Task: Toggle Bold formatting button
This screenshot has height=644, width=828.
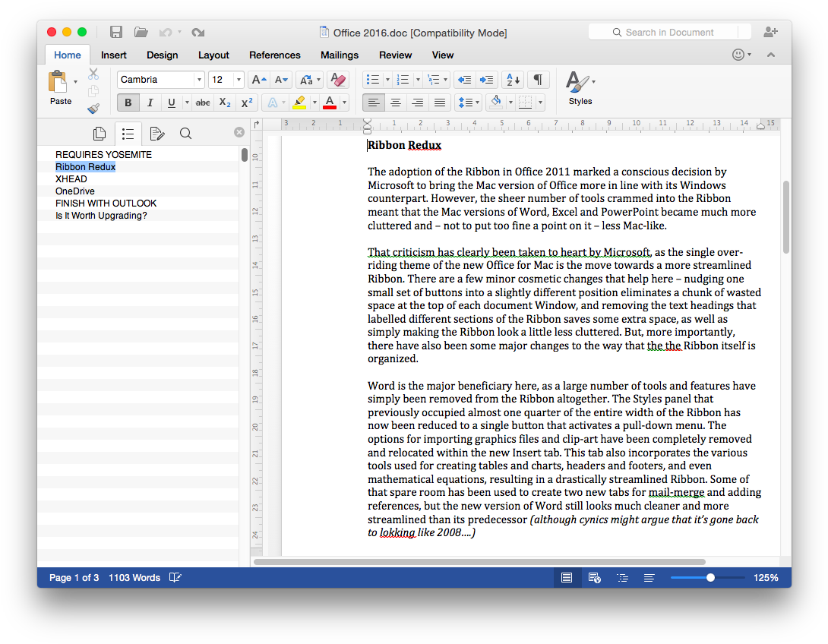Action: (x=128, y=103)
